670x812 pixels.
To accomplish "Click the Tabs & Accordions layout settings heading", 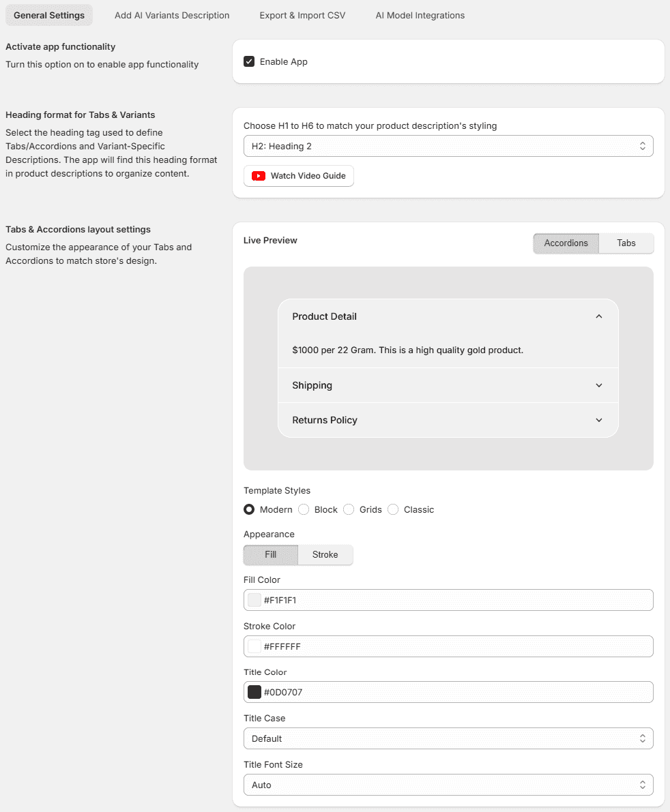I will click(78, 229).
